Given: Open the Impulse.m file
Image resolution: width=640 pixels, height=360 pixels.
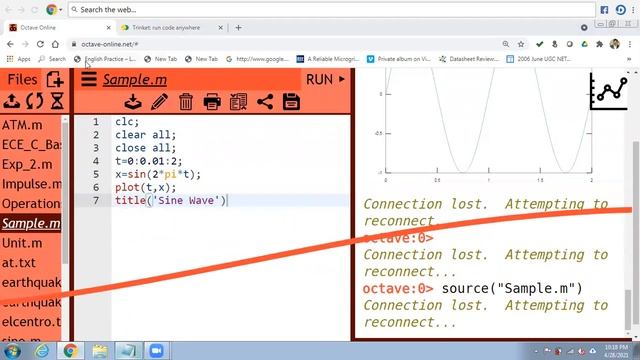Looking at the screenshot, I should (x=31, y=184).
